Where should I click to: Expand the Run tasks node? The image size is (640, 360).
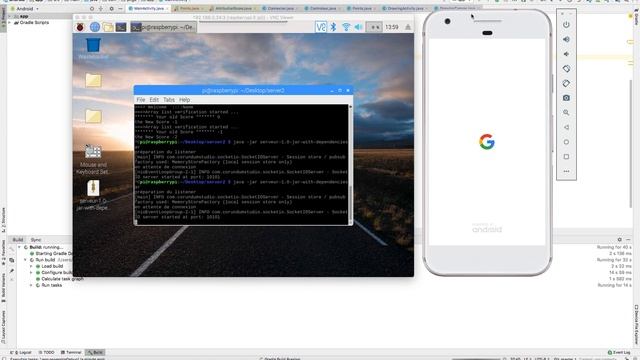pyautogui.click(x=31, y=285)
